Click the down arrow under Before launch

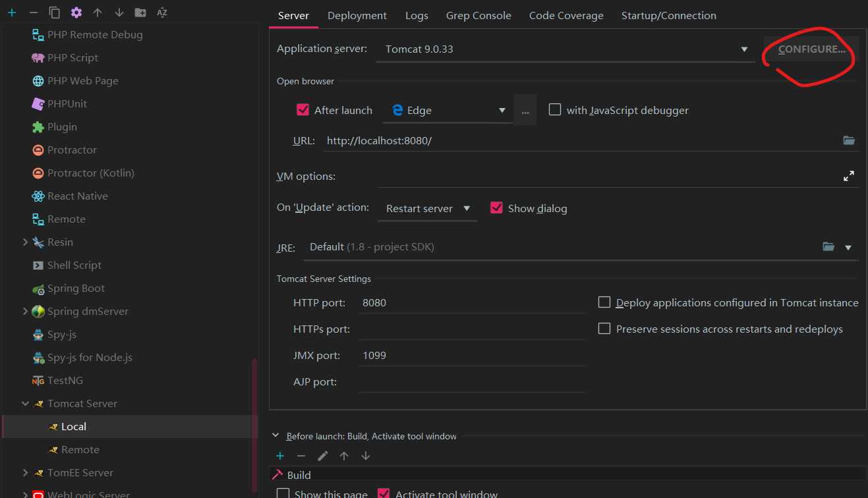(366, 456)
